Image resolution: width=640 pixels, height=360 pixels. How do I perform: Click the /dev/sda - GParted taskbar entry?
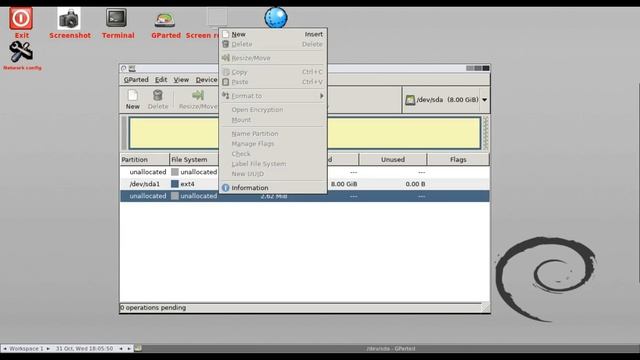(391, 349)
